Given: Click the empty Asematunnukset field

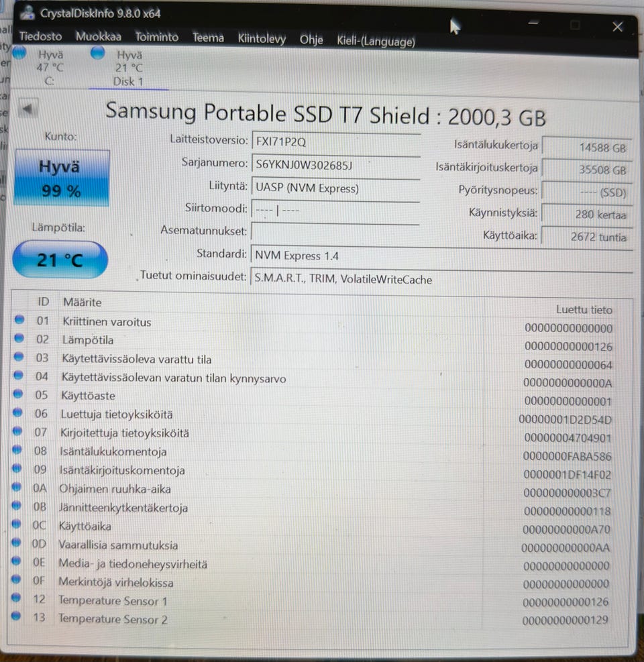Looking at the screenshot, I should (x=335, y=232).
